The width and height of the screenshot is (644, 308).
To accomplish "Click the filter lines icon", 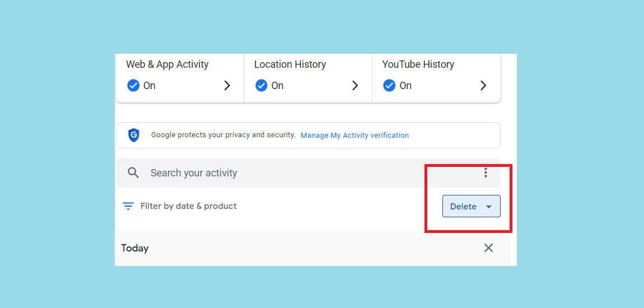I will click(129, 206).
